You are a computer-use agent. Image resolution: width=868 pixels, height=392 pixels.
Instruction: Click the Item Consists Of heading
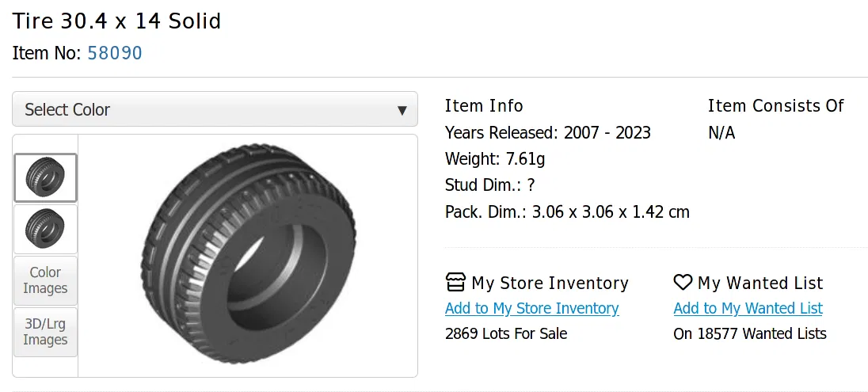click(x=775, y=106)
